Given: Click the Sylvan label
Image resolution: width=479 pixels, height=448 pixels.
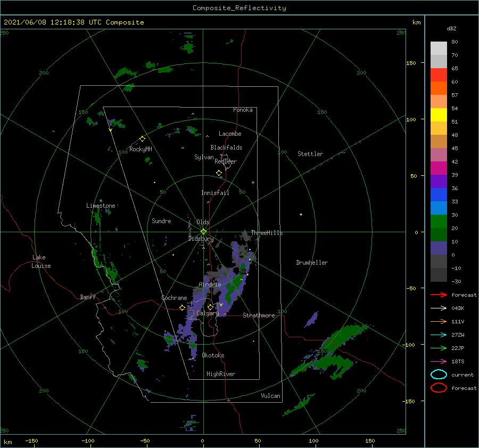Looking at the screenshot, I should (x=204, y=157).
